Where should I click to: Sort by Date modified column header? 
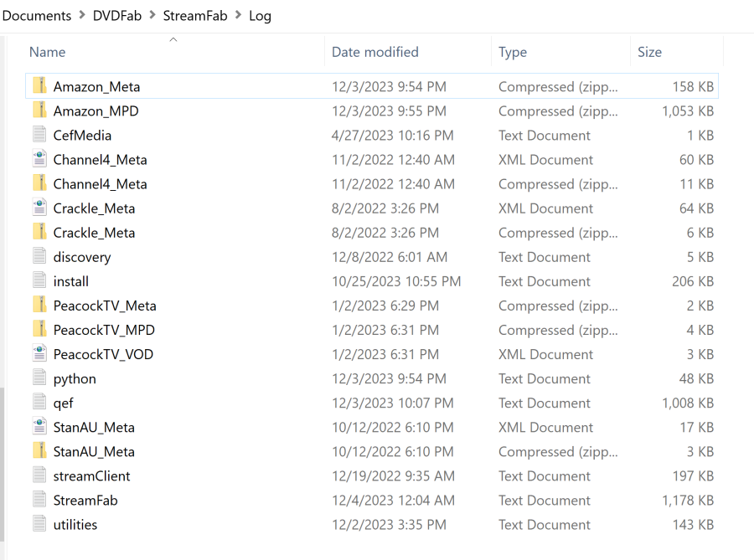pos(374,52)
